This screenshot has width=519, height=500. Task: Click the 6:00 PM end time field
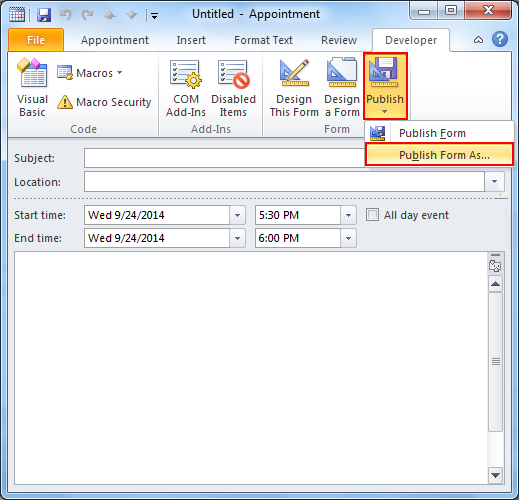(298, 238)
